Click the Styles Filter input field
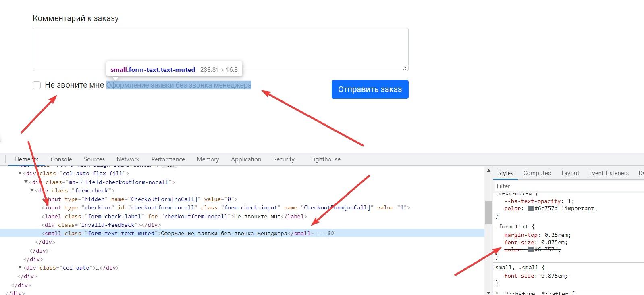The image size is (644, 295). pyautogui.click(x=569, y=186)
